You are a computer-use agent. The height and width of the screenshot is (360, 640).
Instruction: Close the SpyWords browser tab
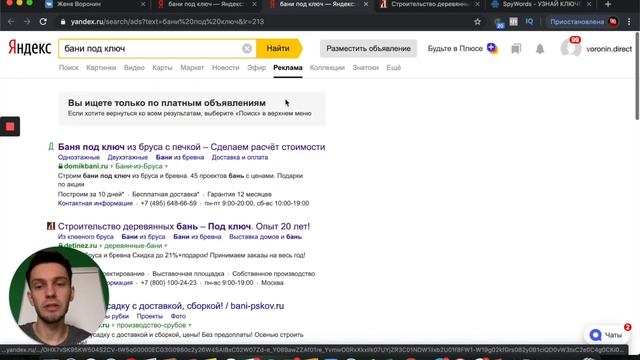(x=589, y=4)
